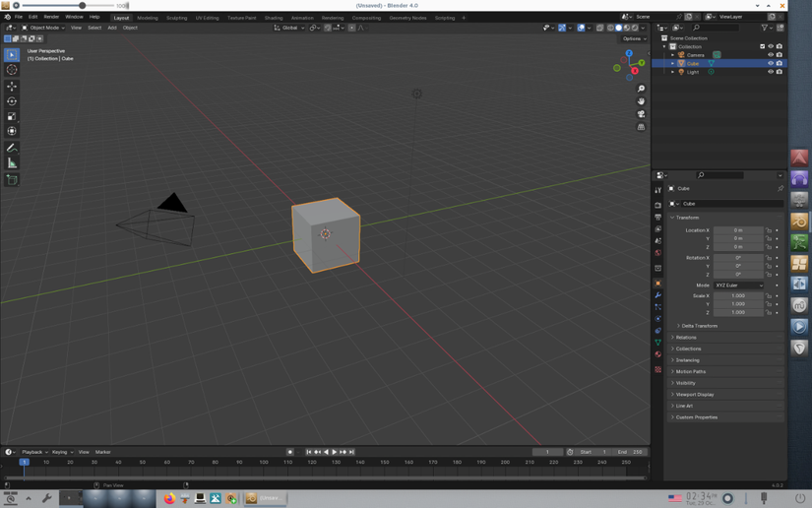Expand the Camera item in outliner
Viewport: 812px width, 508px height.
click(x=673, y=55)
